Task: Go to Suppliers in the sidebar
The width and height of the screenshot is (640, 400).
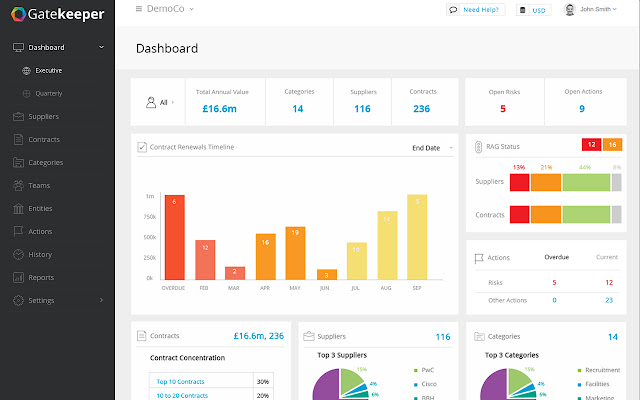Action: click(x=44, y=117)
